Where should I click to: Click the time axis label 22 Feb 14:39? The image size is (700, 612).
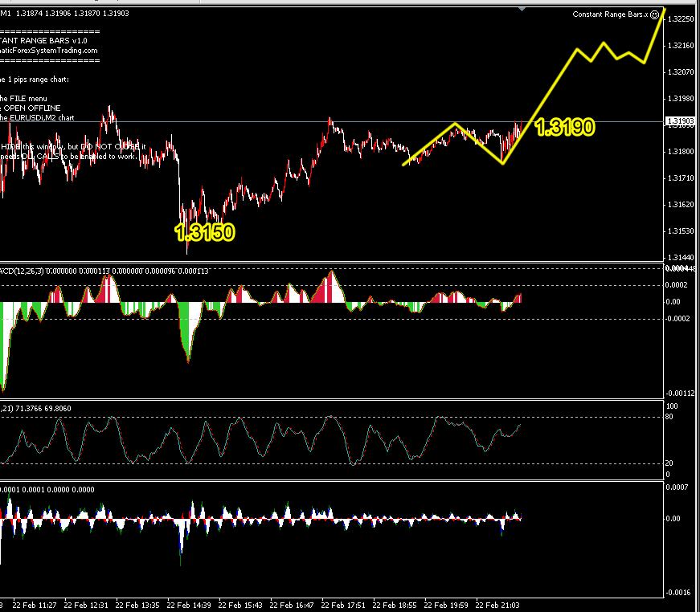point(189,606)
